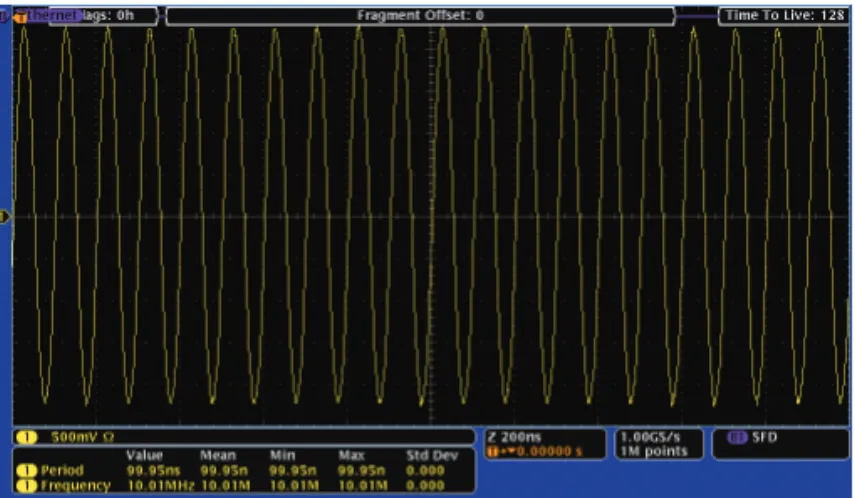The width and height of the screenshot is (855, 498).
Task: Click the purple B1 bus badge beside SFD
Action: pyautogui.click(x=737, y=437)
